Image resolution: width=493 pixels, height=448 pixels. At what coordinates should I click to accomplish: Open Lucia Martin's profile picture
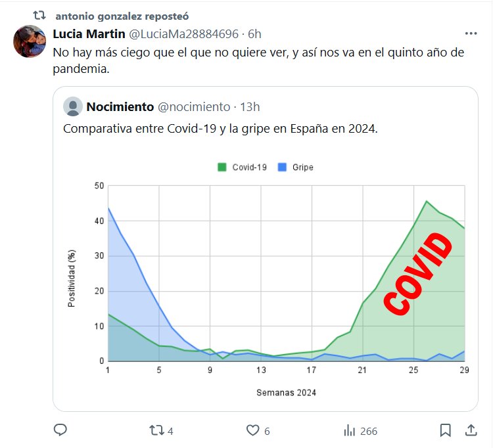30,41
